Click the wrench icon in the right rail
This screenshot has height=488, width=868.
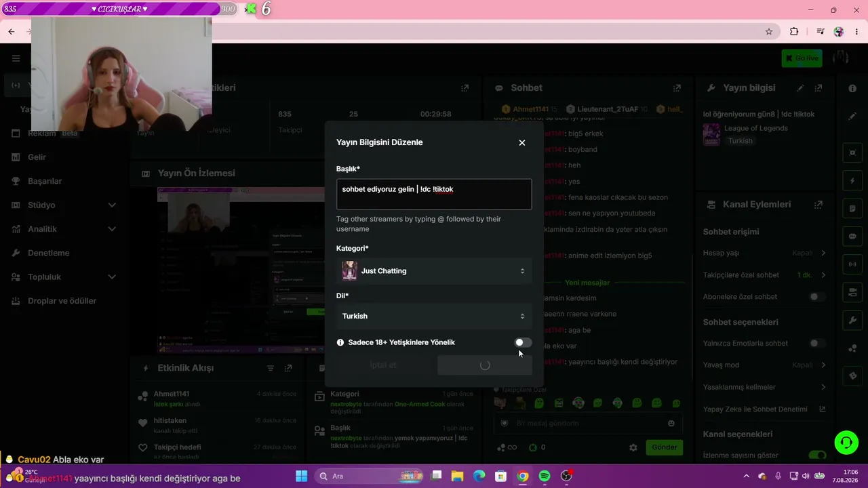852,321
